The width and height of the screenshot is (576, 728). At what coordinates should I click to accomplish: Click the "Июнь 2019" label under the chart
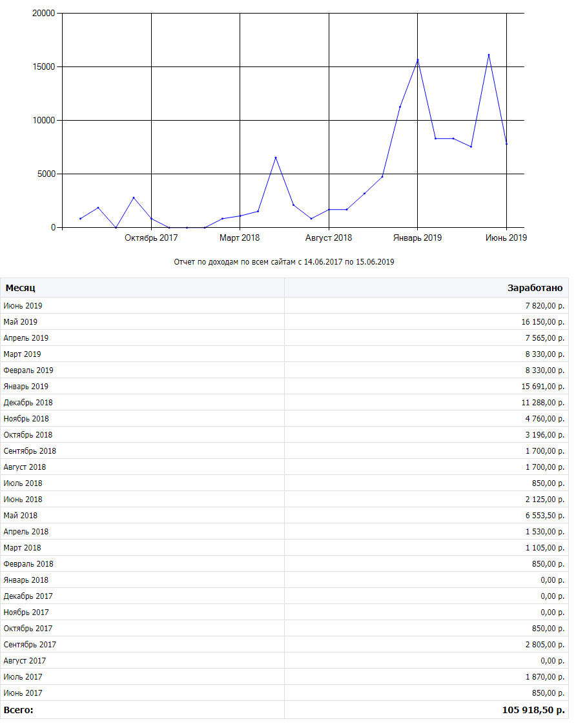506,238
